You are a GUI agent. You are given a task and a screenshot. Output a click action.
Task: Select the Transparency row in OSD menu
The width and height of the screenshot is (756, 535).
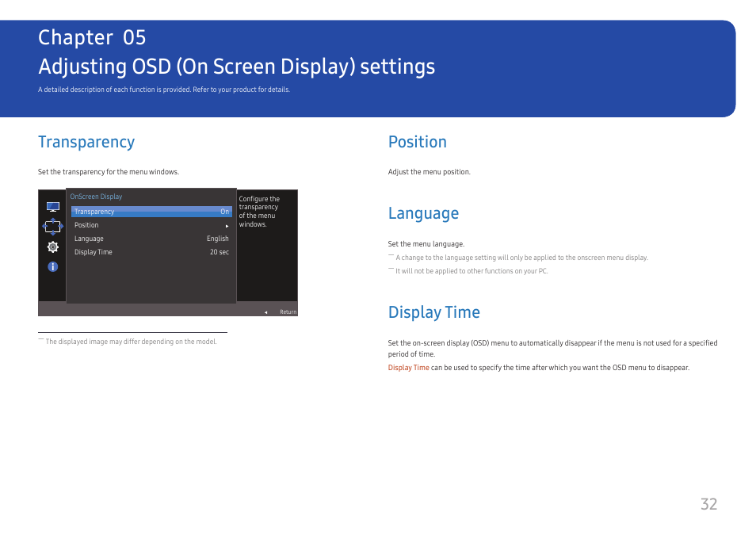point(152,212)
